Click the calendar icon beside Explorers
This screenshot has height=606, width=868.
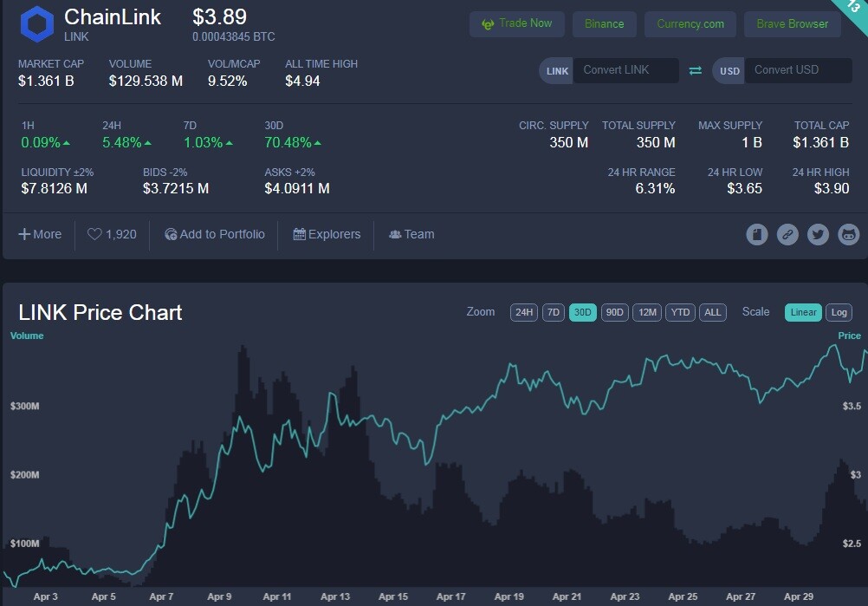[299, 234]
